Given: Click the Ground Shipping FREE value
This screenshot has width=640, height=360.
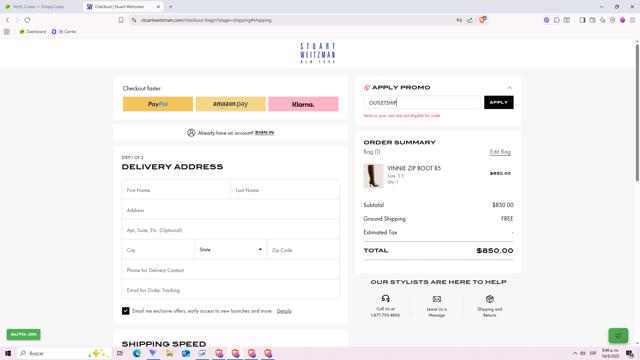Looking at the screenshot, I should tap(507, 219).
